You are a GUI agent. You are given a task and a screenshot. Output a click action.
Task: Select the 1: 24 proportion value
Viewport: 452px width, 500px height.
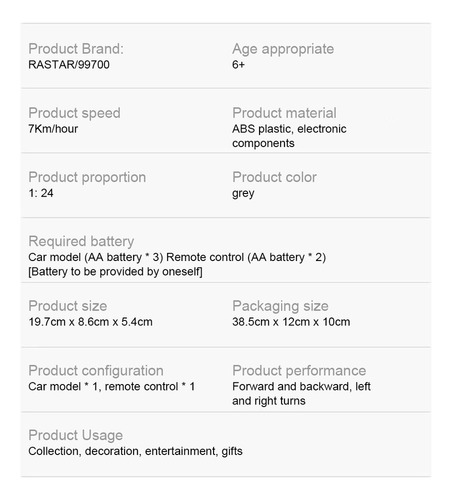click(x=41, y=193)
